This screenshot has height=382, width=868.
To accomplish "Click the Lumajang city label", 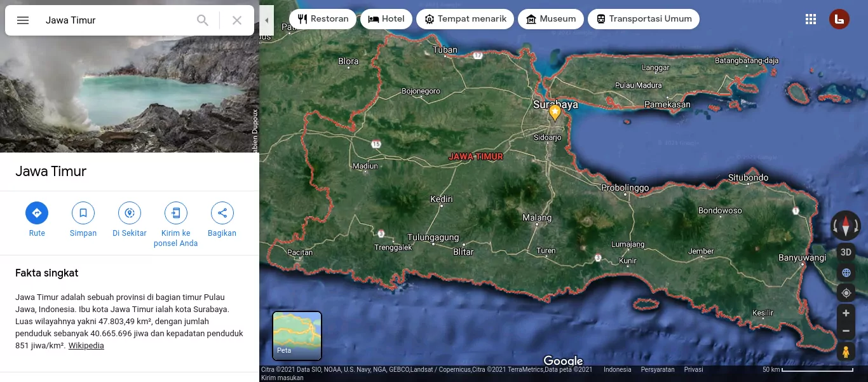I will 628,244.
